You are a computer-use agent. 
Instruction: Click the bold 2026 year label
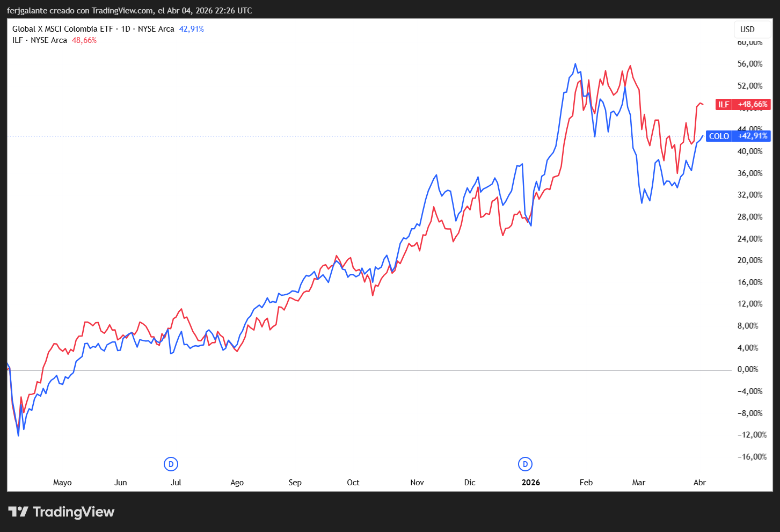click(530, 483)
